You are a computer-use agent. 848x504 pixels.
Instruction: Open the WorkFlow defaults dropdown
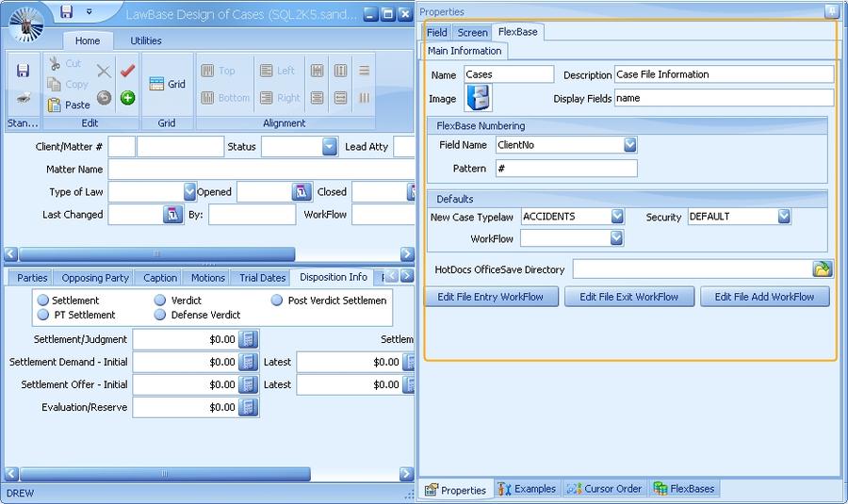pyautogui.click(x=616, y=238)
